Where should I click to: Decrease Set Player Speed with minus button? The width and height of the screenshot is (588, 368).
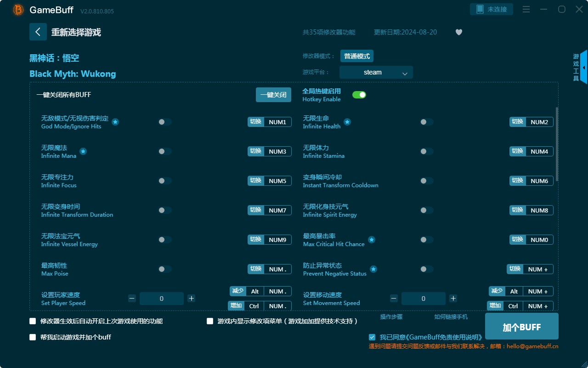pyautogui.click(x=132, y=299)
